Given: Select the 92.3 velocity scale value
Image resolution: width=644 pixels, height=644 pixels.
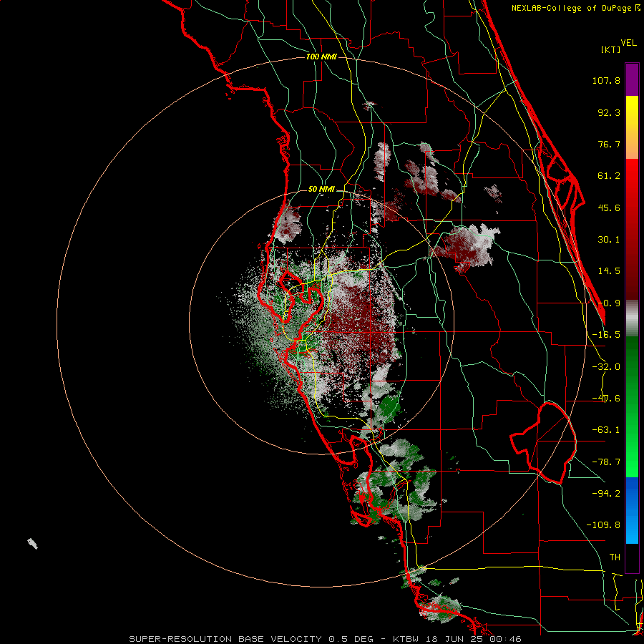Looking at the screenshot, I should coord(609,112).
